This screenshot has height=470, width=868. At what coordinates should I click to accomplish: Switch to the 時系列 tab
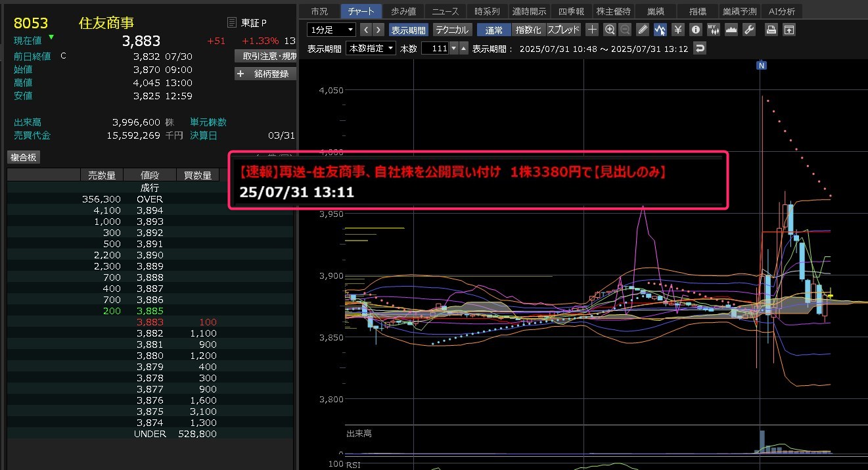[487, 11]
